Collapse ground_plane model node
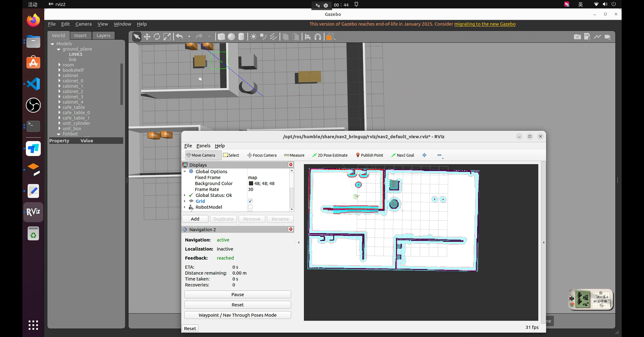 (x=59, y=49)
